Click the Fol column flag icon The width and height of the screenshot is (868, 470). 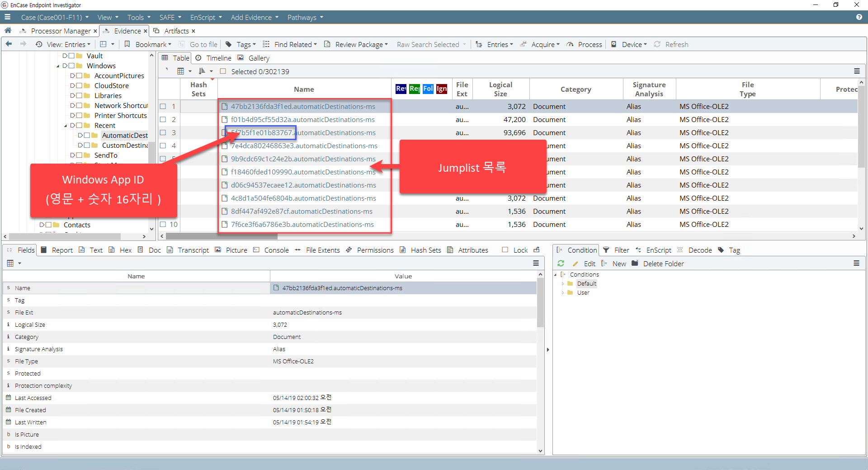tap(428, 89)
